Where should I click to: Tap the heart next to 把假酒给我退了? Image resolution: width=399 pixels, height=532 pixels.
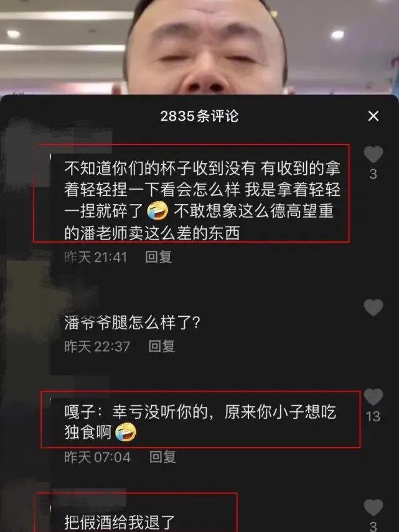pyautogui.click(x=373, y=508)
